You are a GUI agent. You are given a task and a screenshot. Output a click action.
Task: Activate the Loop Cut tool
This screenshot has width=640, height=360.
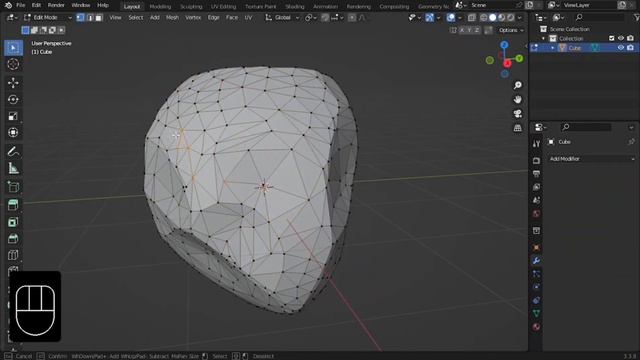pyautogui.click(x=13, y=255)
